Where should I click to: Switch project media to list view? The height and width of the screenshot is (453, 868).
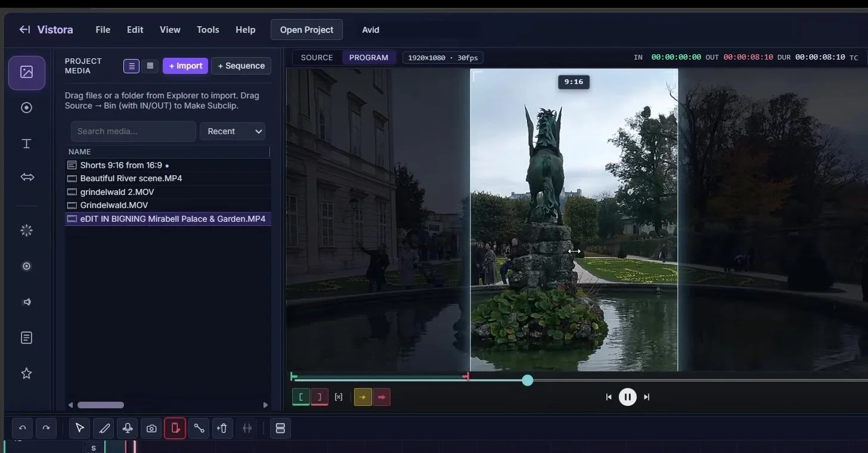(131, 66)
